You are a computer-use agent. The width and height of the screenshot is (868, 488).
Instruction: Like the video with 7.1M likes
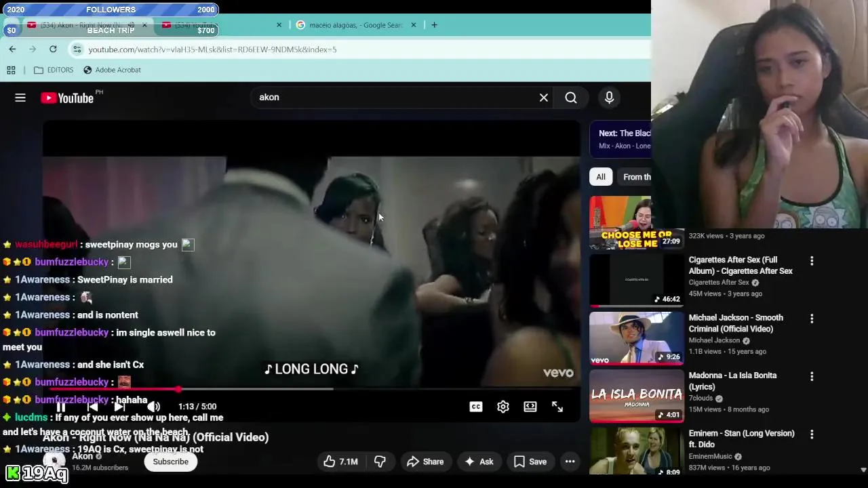(341, 462)
